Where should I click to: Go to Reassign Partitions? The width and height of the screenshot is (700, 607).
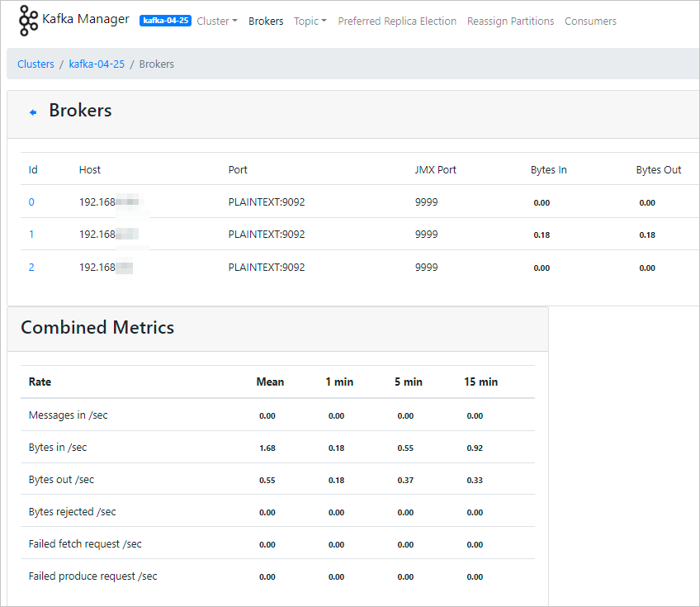[x=510, y=21]
